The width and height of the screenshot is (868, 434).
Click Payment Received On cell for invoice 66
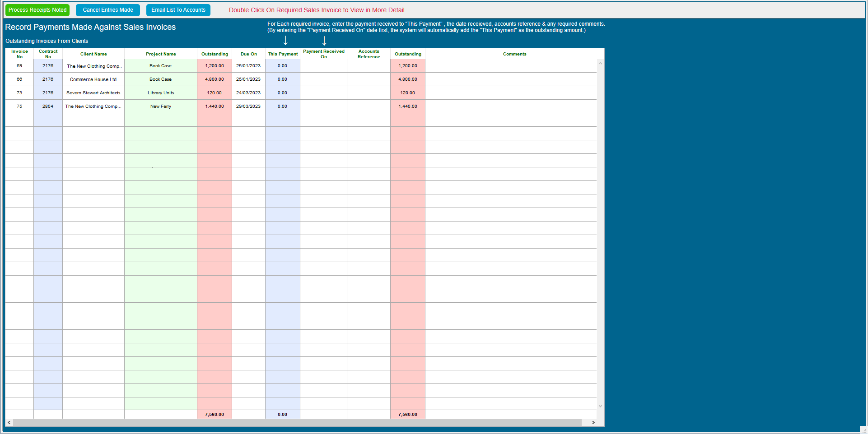click(x=323, y=79)
